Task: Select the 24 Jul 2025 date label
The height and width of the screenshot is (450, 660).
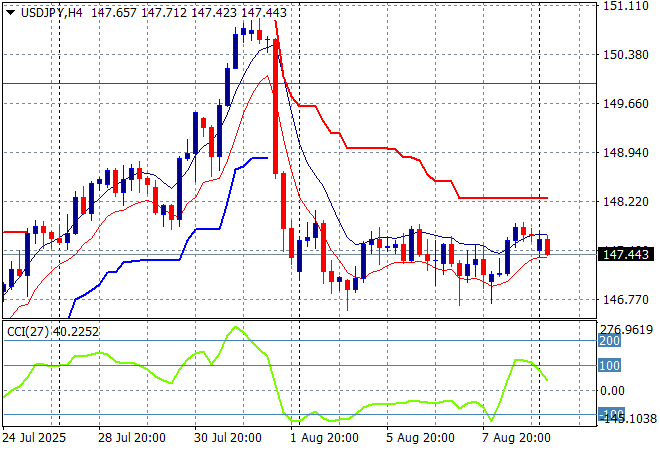Action: click(x=35, y=438)
